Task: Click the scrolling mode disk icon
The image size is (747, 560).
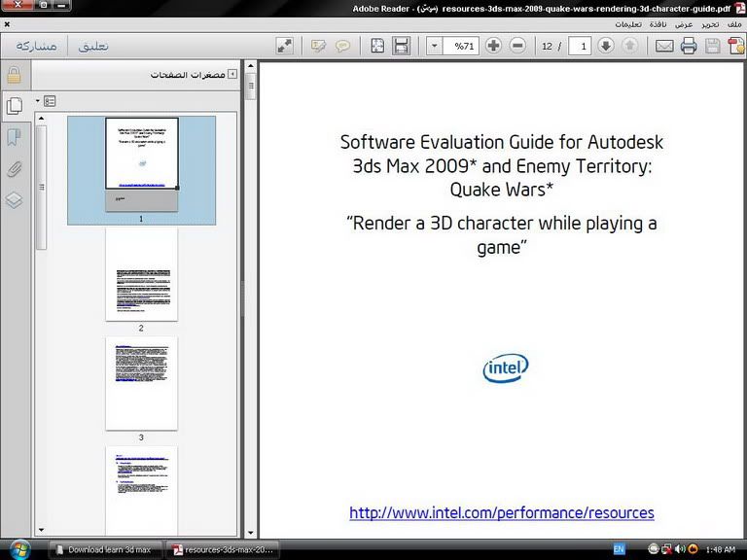Action: pyautogui.click(x=401, y=47)
